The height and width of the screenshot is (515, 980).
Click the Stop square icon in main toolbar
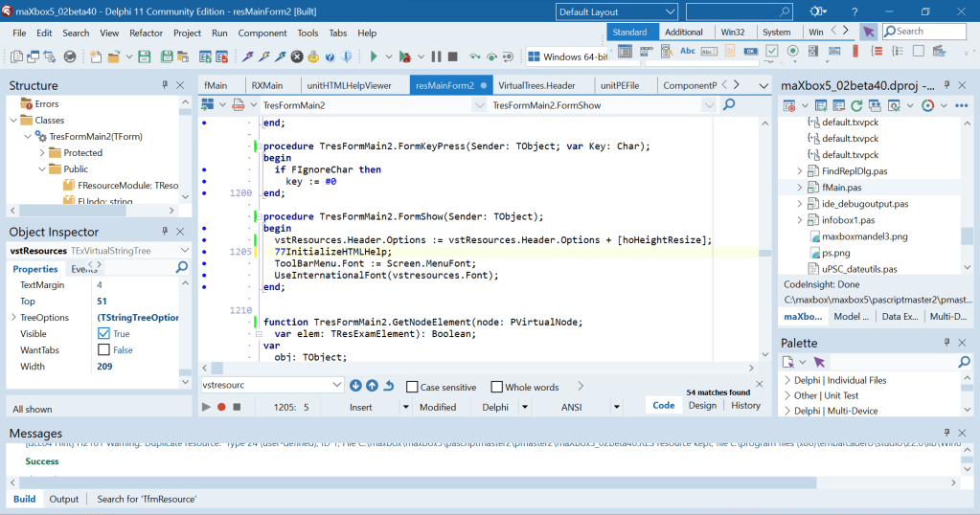click(x=453, y=57)
